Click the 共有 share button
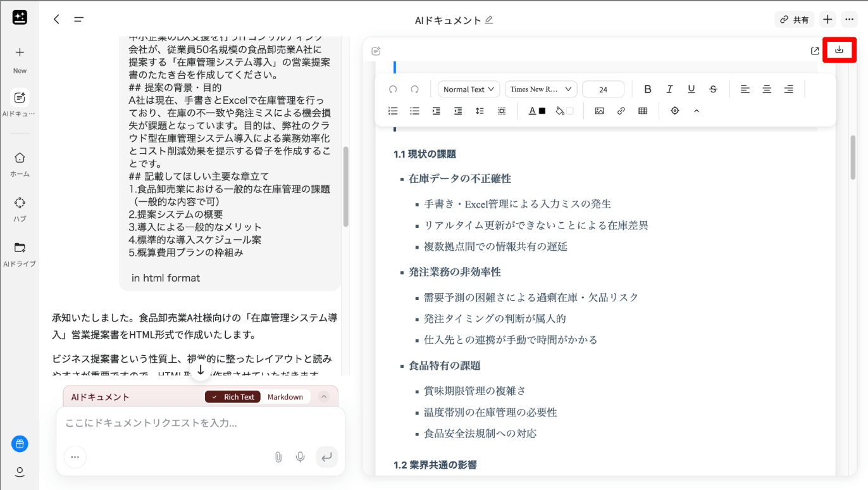The image size is (868, 490). (x=794, y=20)
